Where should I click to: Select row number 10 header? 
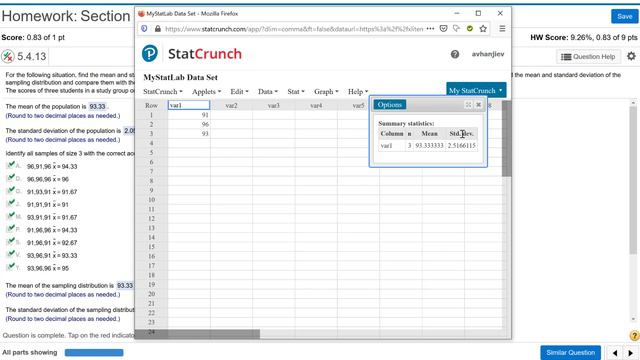click(x=151, y=200)
